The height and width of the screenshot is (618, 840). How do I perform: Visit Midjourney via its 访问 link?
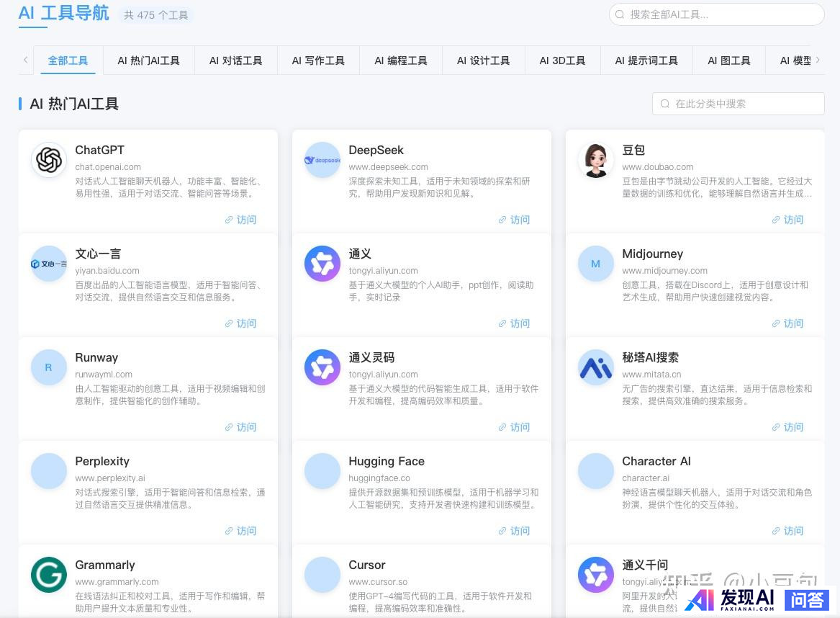click(787, 323)
